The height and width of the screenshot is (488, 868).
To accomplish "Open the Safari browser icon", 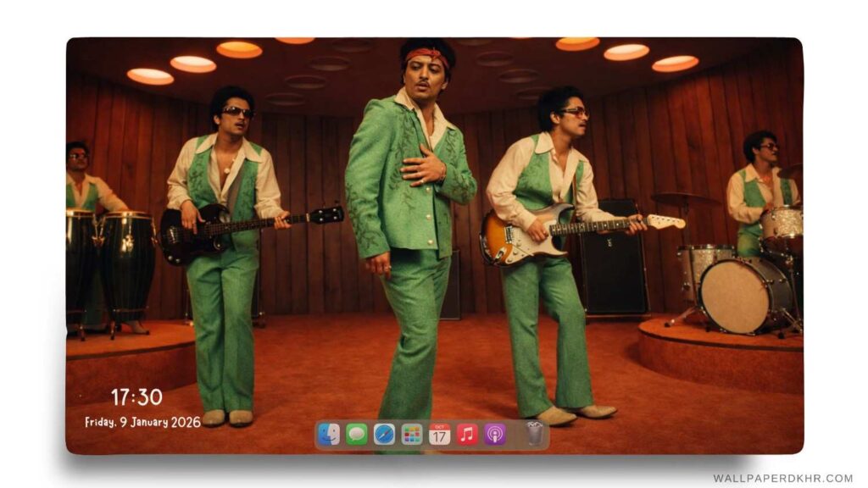I will point(384,435).
